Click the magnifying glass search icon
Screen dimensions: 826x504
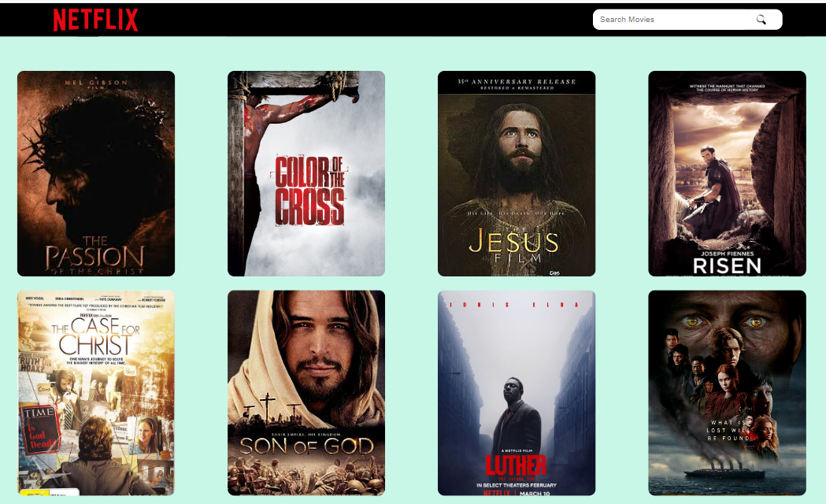click(x=761, y=20)
